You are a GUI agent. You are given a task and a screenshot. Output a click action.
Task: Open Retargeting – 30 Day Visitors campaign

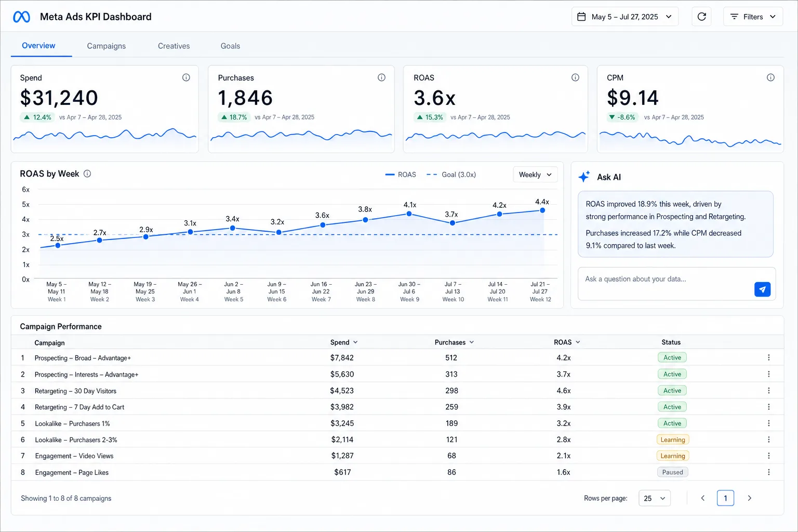click(75, 391)
